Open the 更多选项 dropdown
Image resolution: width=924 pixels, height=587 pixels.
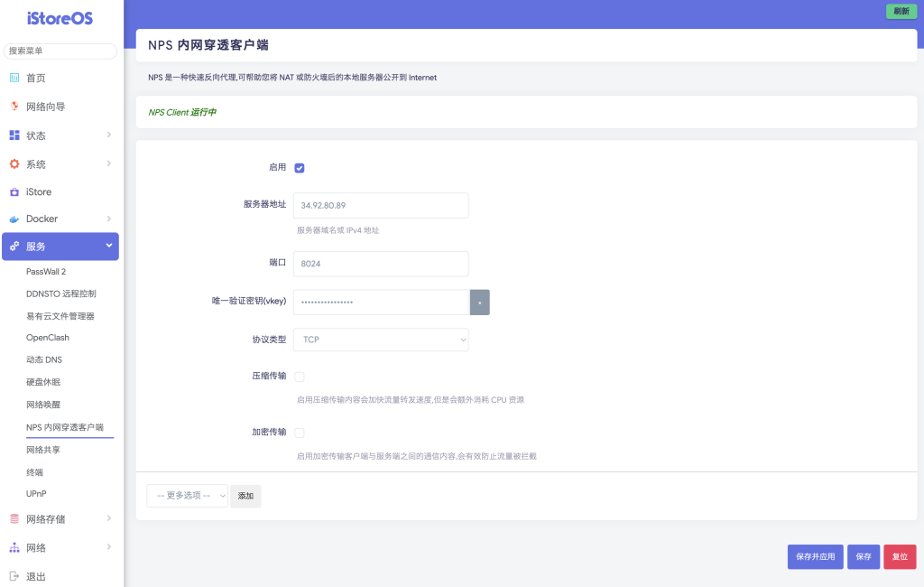coord(188,496)
